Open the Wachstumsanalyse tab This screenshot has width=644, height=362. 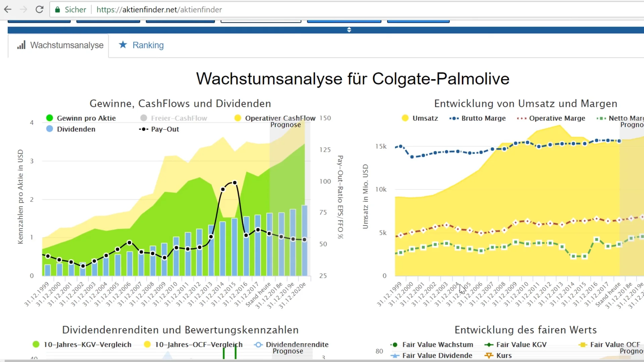click(58, 45)
